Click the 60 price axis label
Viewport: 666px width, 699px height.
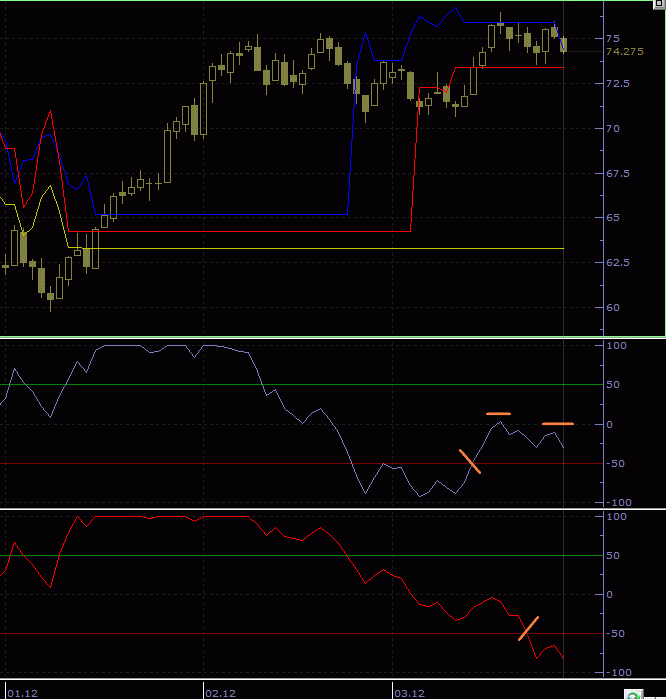click(x=613, y=308)
